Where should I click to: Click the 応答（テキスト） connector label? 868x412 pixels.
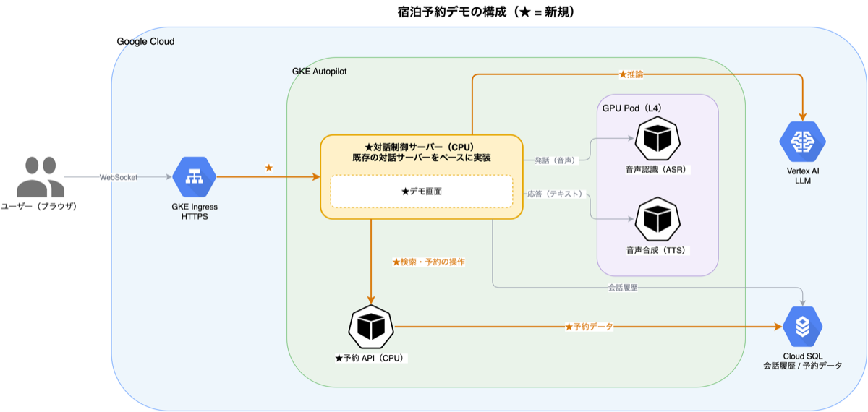(556, 194)
